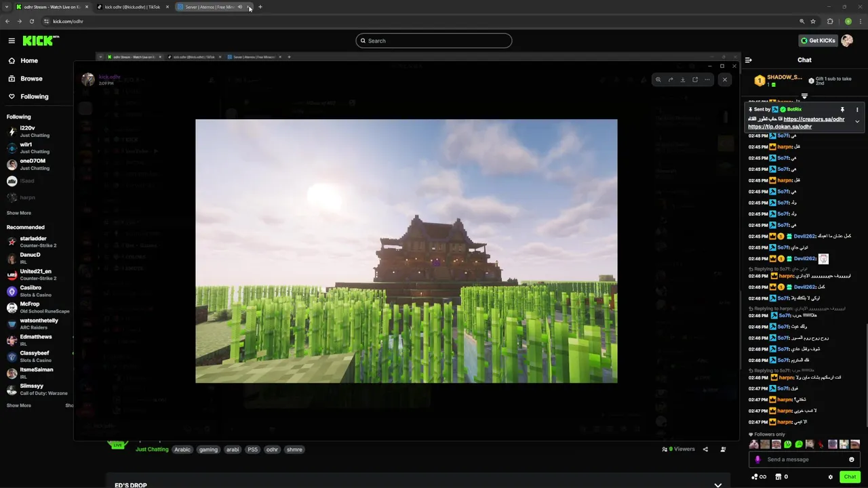This screenshot has width=868, height=488.
Task: Click the Get KICKs button
Action: pos(817,41)
